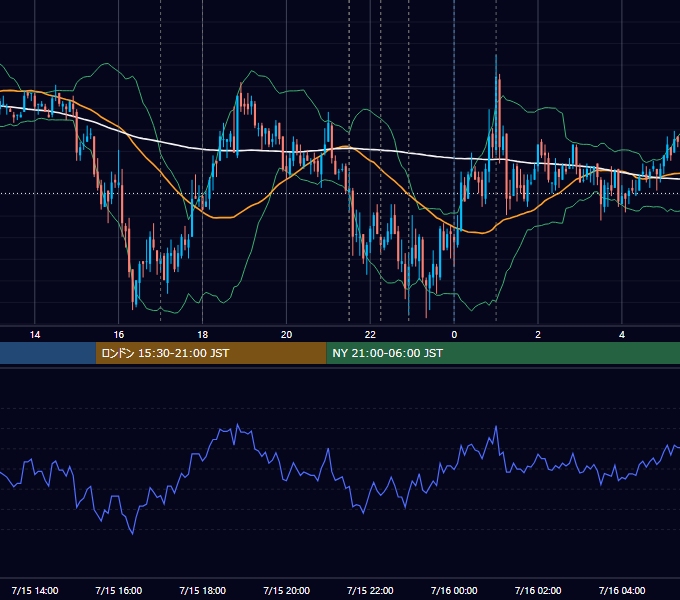680x600 pixels.
Task: Click the hour label 20 on the price chart axis
Action: point(286,335)
